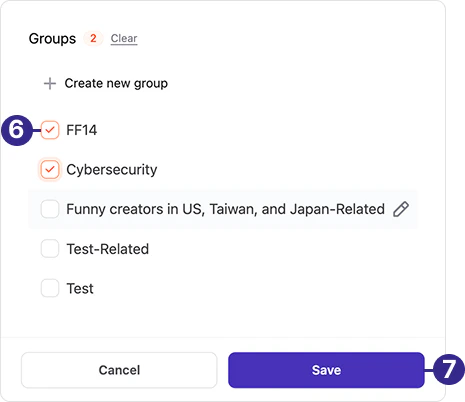Clear all selected groups via Clear link
The width and height of the screenshot is (465, 402).
coord(124,39)
